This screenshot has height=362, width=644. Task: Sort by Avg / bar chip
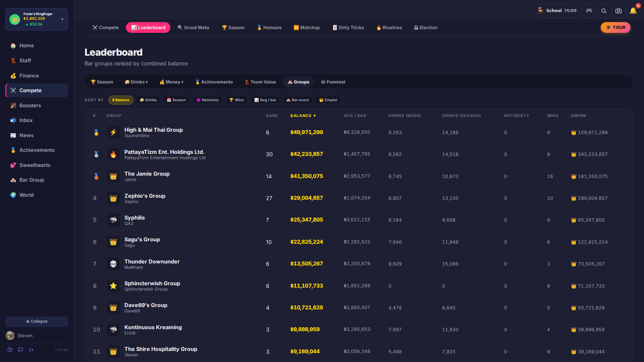click(x=265, y=100)
